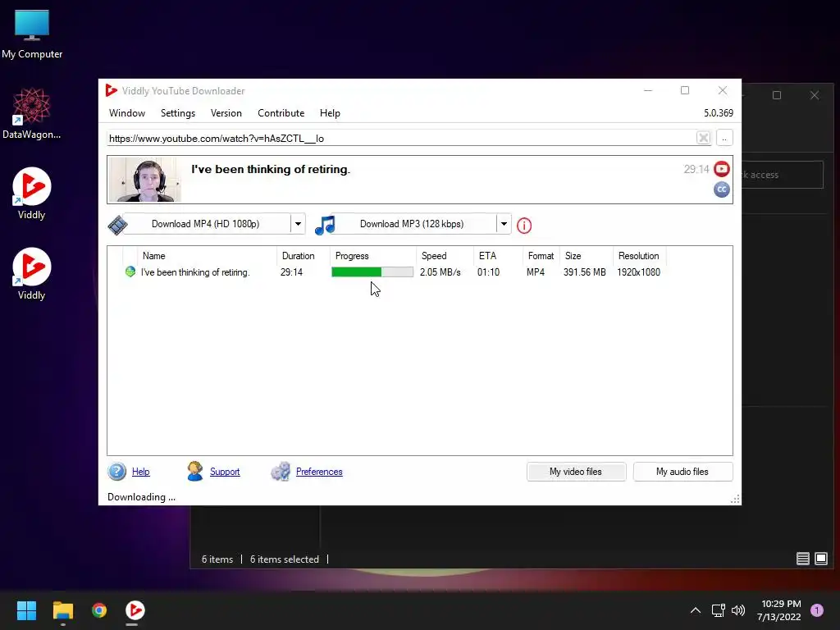Click the blue question mark Help icon
840x630 pixels.
[116, 472]
